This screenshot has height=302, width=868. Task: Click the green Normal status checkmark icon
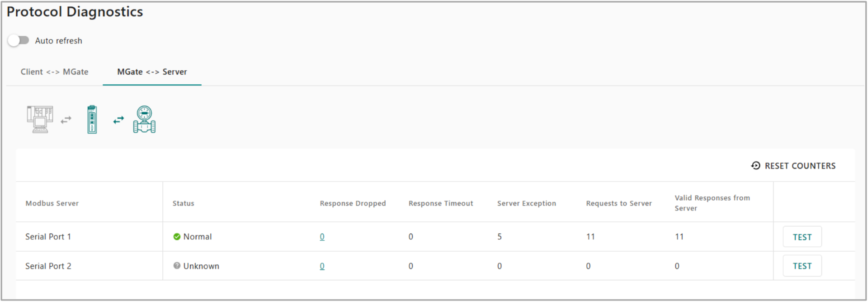point(177,237)
